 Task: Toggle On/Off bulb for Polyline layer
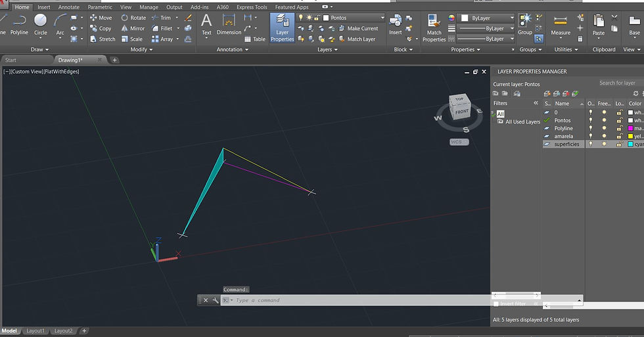coord(591,128)
